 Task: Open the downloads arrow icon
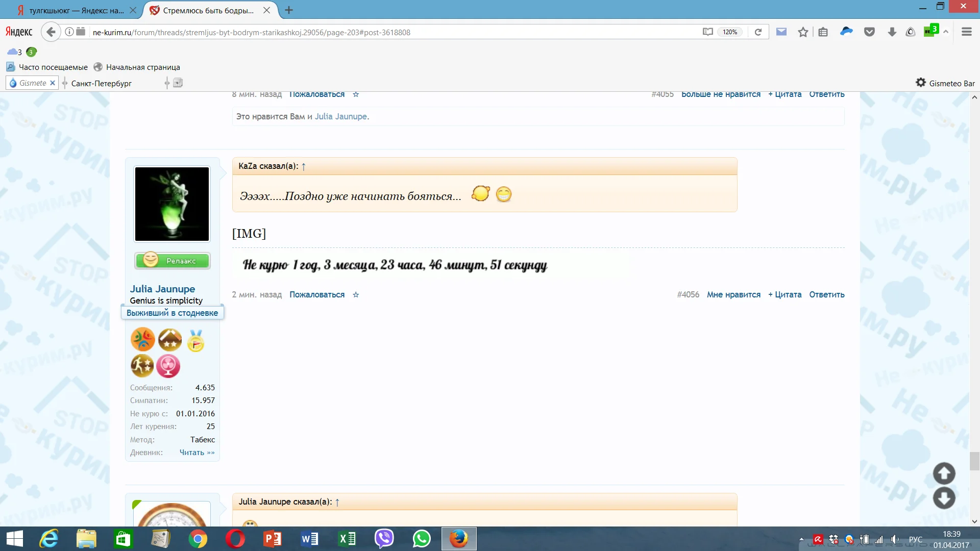click(x=892, y=32)
